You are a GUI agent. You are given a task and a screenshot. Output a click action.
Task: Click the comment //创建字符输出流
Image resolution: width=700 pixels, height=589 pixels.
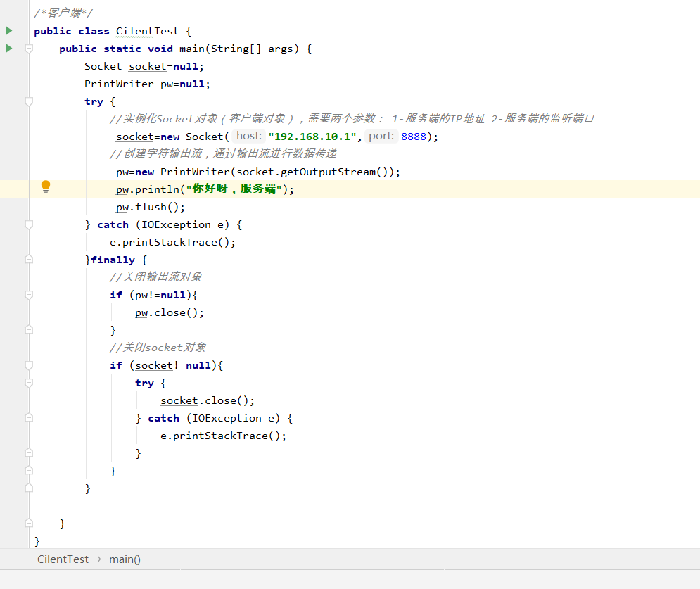[223, 153]
